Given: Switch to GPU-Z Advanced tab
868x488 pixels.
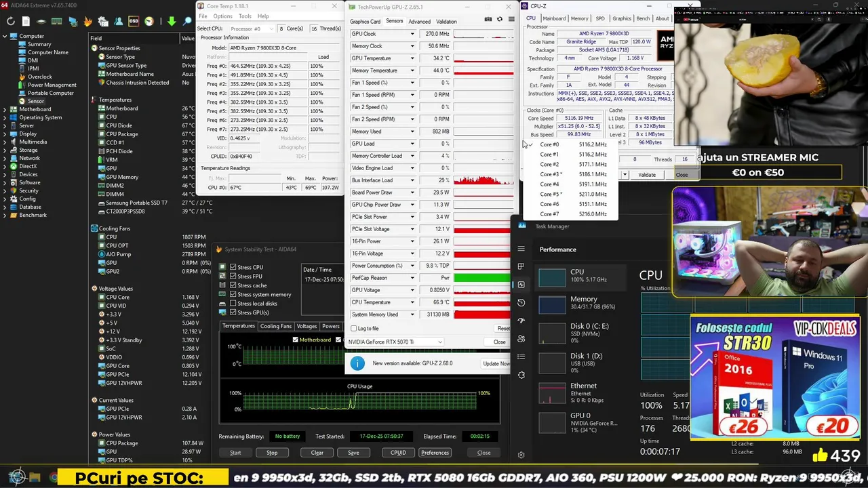Looking at the screenshot, I should click(x=419, y=22).
